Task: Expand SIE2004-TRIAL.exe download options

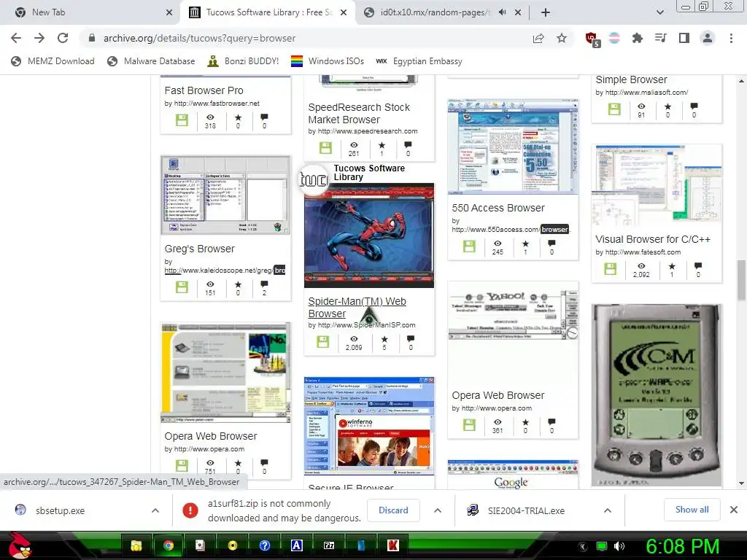Action: (608, 510)
